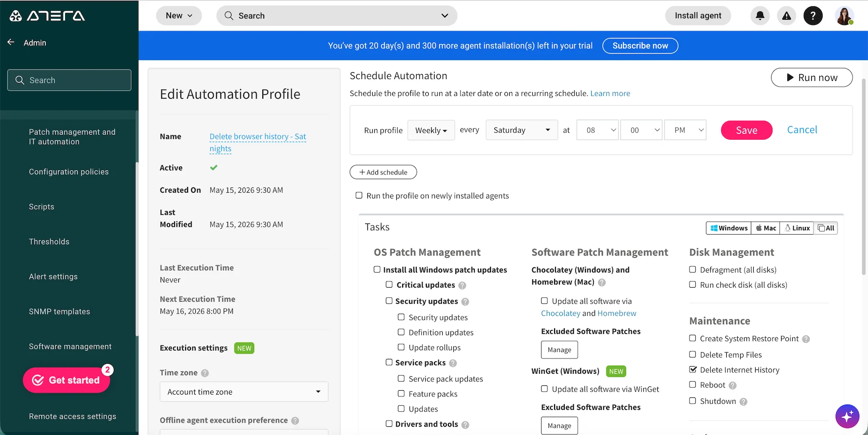Image resolution: width=868 pixels, height=435 pixels.
Task: Check Defragment (all disks)
Action: (x=692, y=269)
